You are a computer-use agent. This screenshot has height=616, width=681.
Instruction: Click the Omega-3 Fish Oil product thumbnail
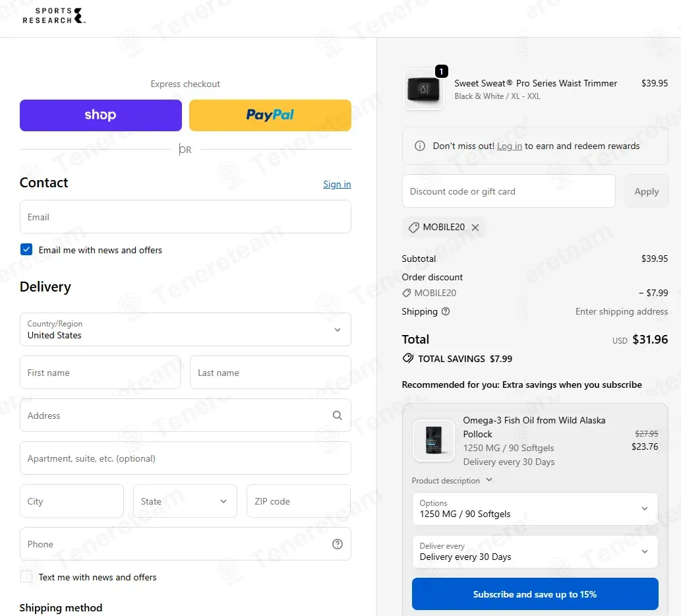(x=433, y=440)
